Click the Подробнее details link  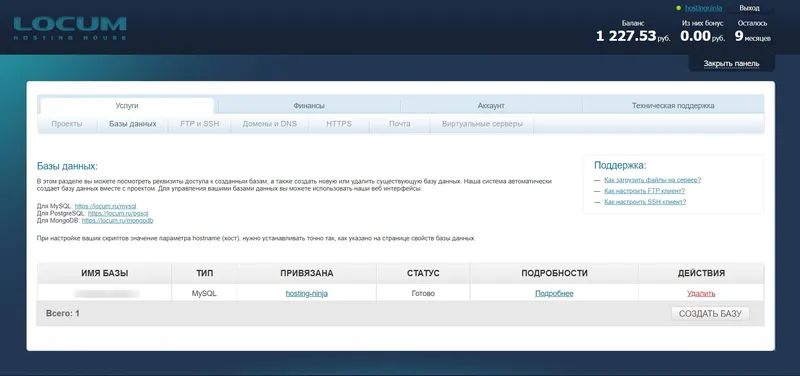click(554, 293)
